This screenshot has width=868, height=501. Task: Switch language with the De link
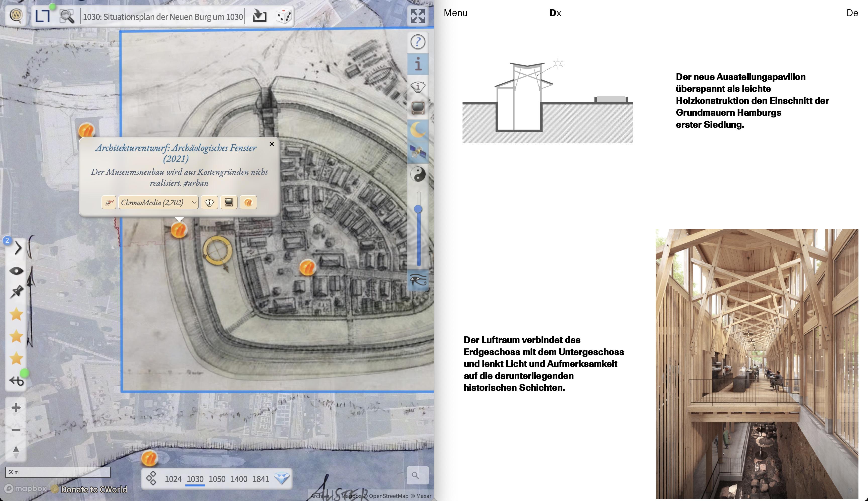click(x=852, y=13)
